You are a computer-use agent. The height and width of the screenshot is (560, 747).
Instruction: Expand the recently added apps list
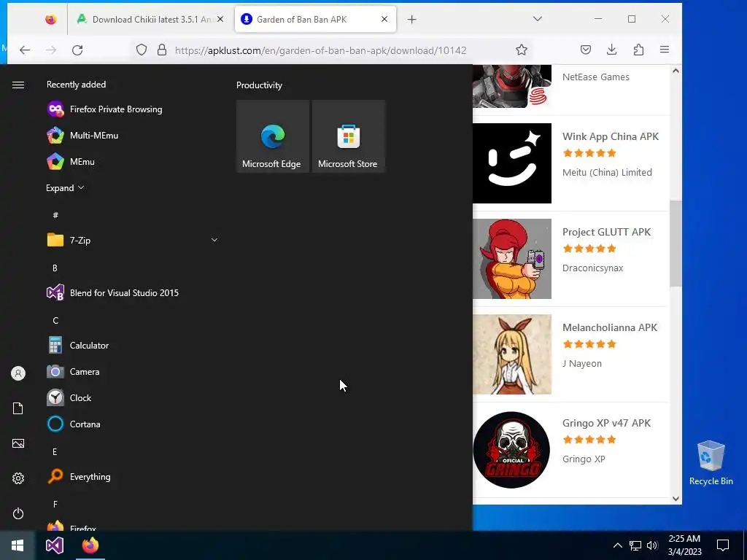point(65,187)
